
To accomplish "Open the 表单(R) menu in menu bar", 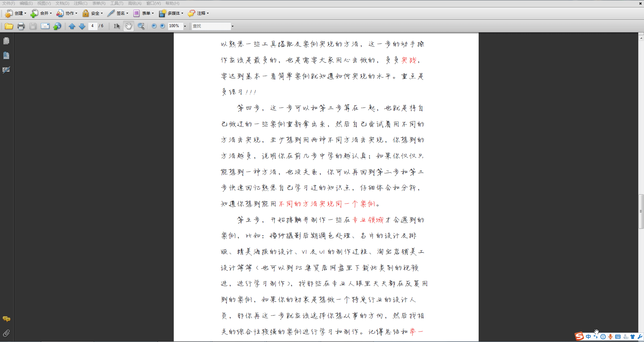I will [99, 3].
